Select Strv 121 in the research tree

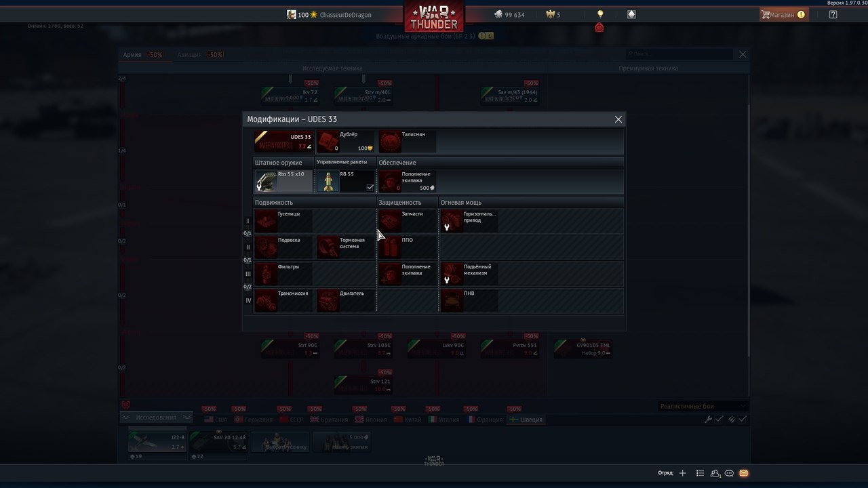click(363, 385)
